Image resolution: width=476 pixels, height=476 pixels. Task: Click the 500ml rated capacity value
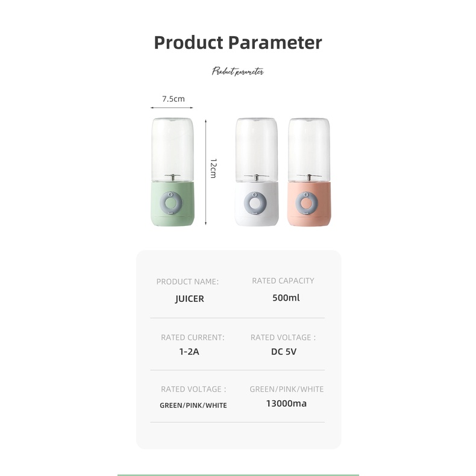[x=286, y=298]
